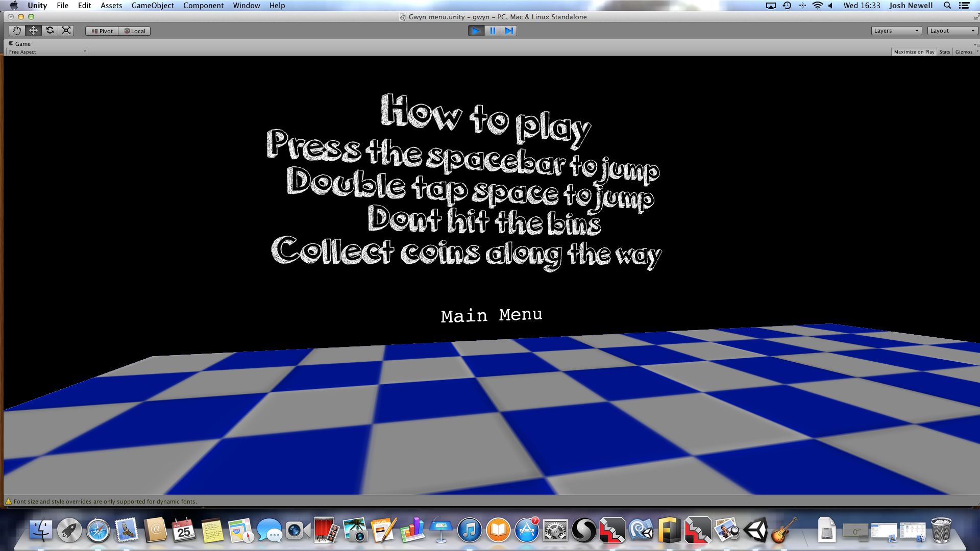The width and height of the screenshot is (980, 551).
Task: Select the Rotate tool icon
Action: point(50,31)
